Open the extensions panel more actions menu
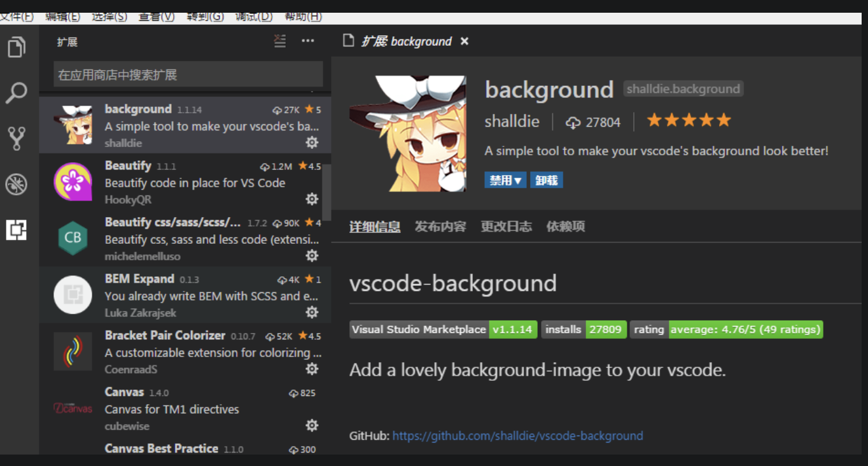Viewport: 868px width, 466px height. 308,41
